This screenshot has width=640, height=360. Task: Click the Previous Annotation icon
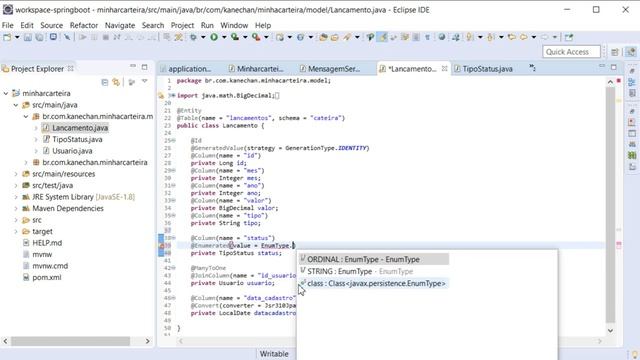point(491,37)
